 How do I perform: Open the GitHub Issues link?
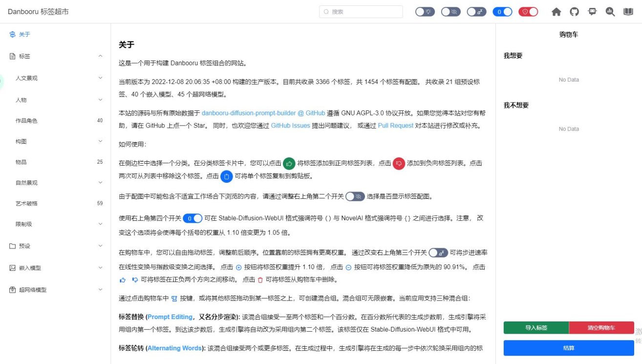coord(290,126)
